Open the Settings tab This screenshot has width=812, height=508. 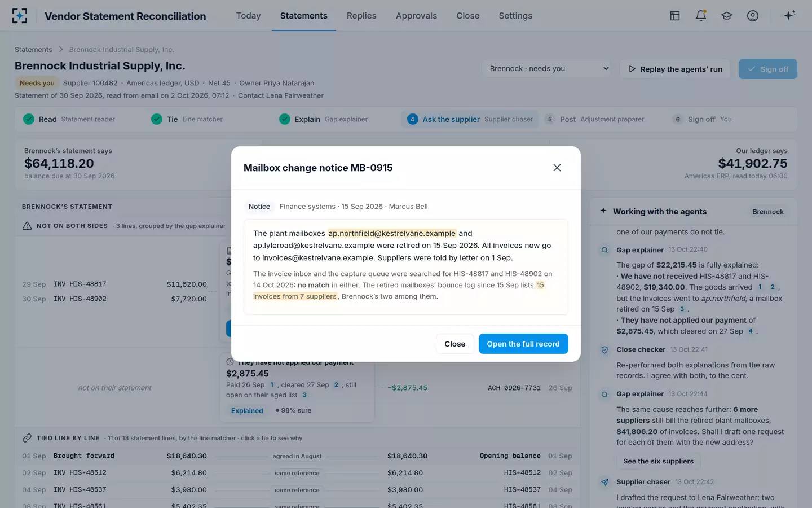coord(515,16)
